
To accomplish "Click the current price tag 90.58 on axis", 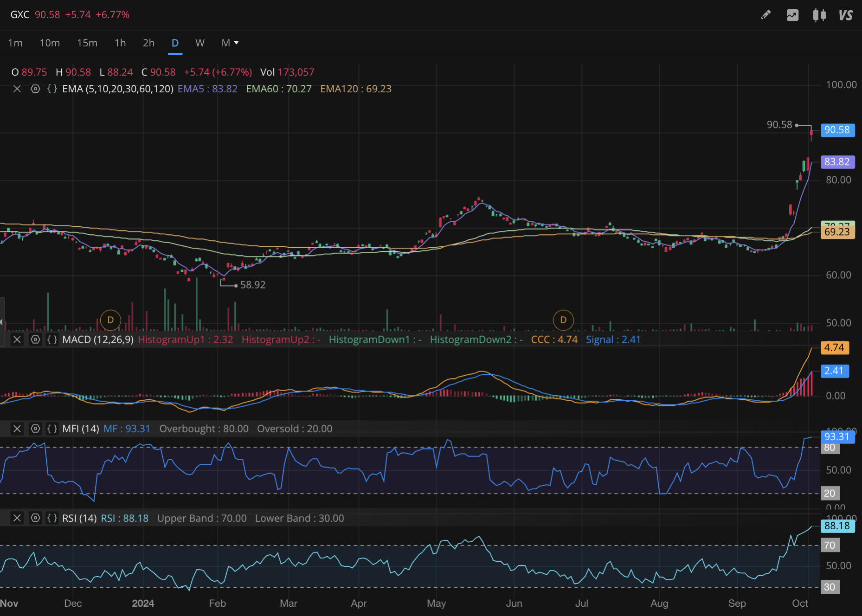I will click(x=837, y=130).
